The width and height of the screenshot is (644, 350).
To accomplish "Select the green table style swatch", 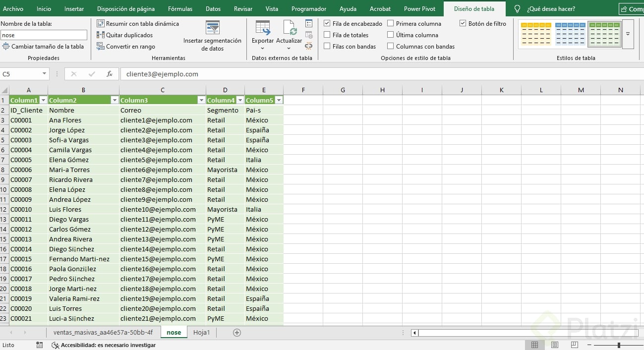I will pyautogui.click(x=604, y=34).
